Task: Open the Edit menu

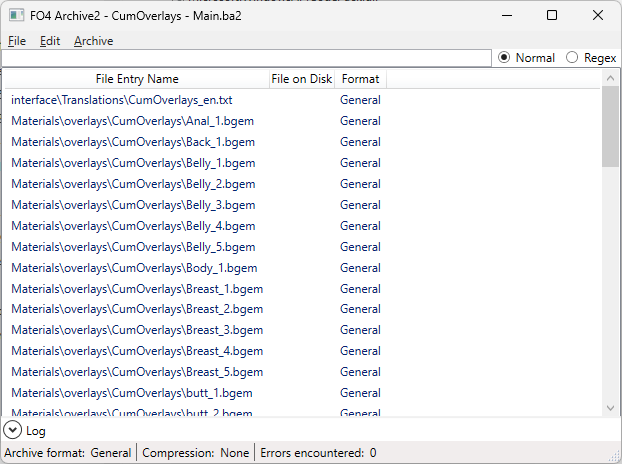Action: pyautogui.click(x=50, y=41)
